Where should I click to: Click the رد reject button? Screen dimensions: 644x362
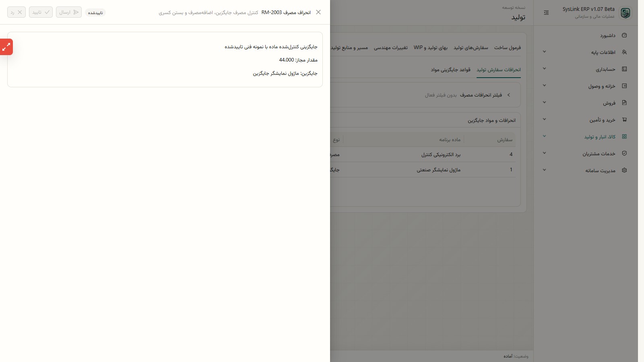point(17,12)
